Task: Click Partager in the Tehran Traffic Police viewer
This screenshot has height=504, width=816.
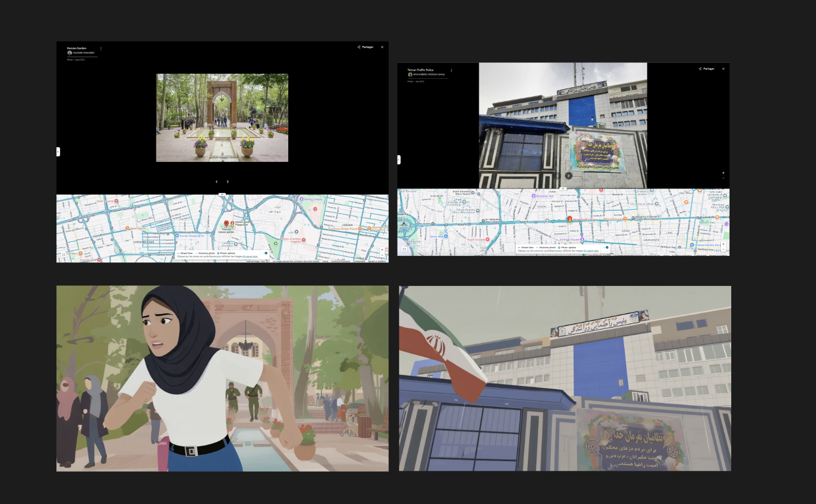Action: pos(707,69)
